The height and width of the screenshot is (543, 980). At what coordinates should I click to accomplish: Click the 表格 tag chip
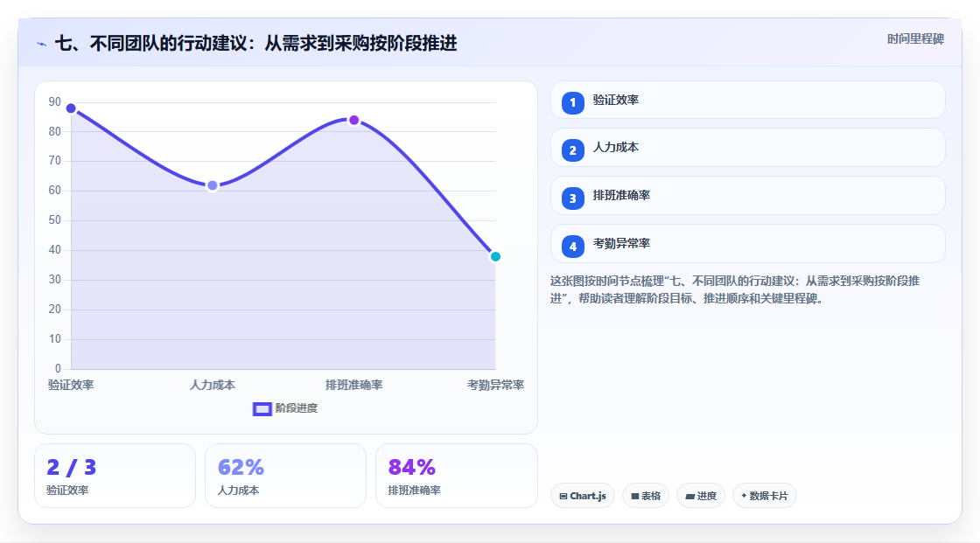click(x=646, y=496)
